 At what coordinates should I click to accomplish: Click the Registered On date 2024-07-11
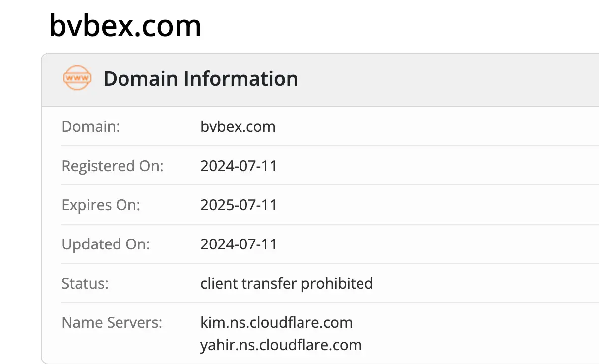coord(239,166)
